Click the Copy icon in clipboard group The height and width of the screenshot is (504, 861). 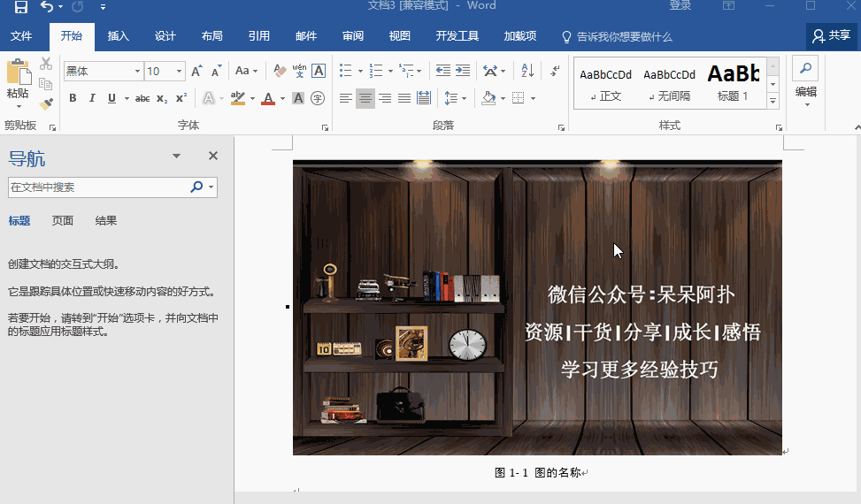click(46, 84)
